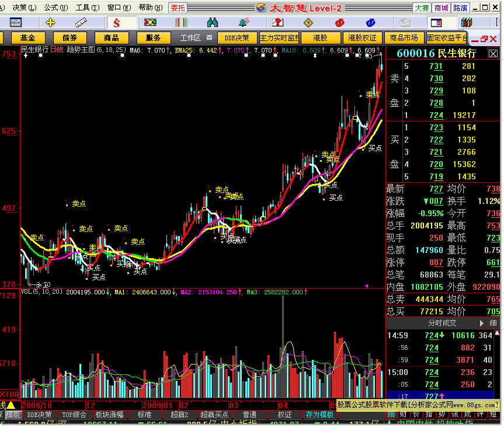The image size is (504, 427).
Task: Click the play arrow beside 分时成交
Action: (481, 323)
